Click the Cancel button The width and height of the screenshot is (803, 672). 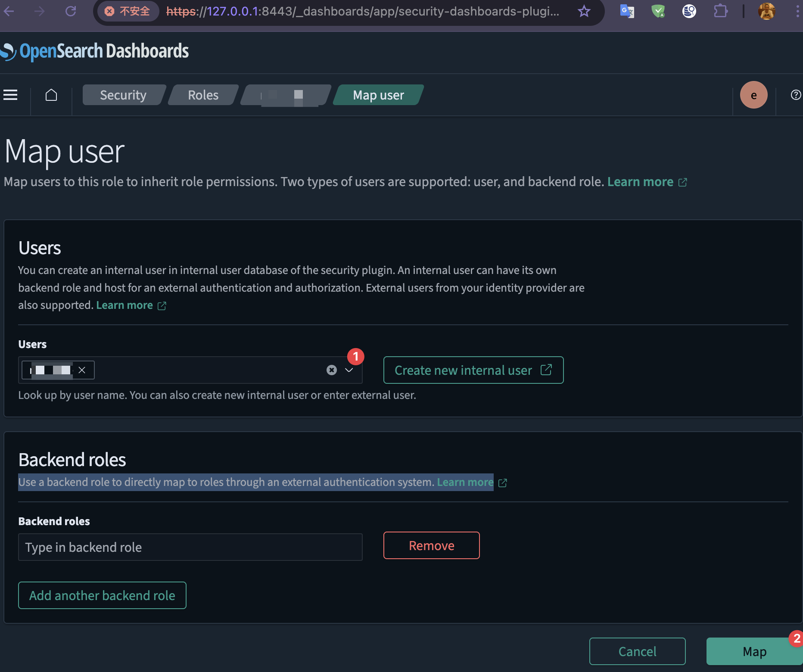coord(637,651)
